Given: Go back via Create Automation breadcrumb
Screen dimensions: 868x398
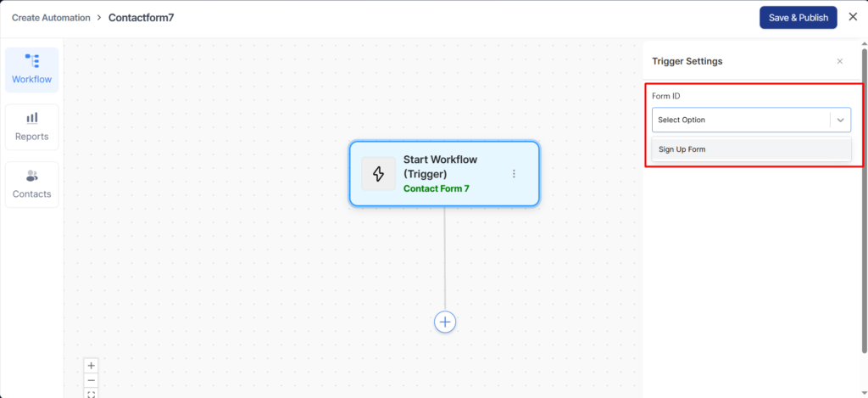Looking at the screenshot, I should pos(51,18).
